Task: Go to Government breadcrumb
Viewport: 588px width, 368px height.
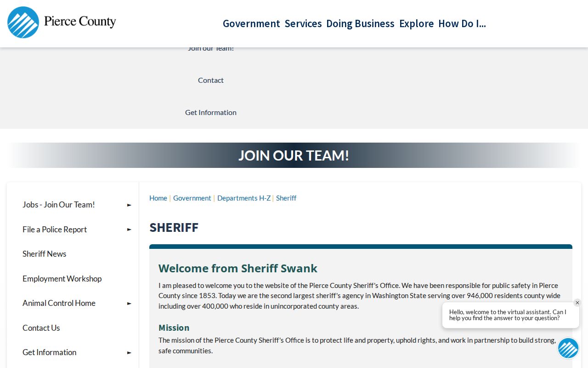Action: 192,198
